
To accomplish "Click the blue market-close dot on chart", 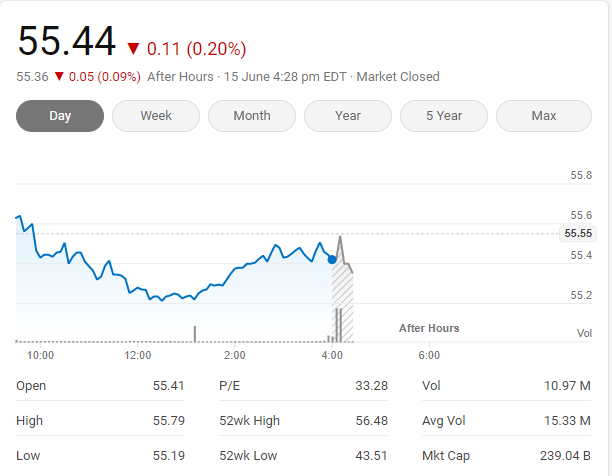I will 332,259.
